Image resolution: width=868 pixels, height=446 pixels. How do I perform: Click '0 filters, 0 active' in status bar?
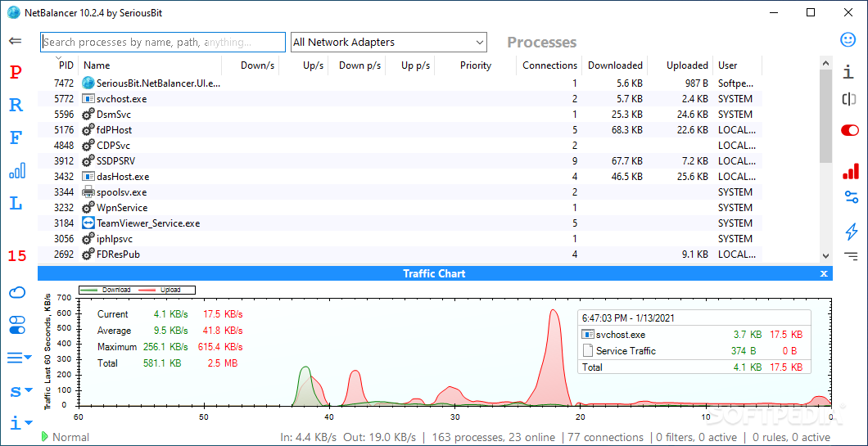[696, 437]
